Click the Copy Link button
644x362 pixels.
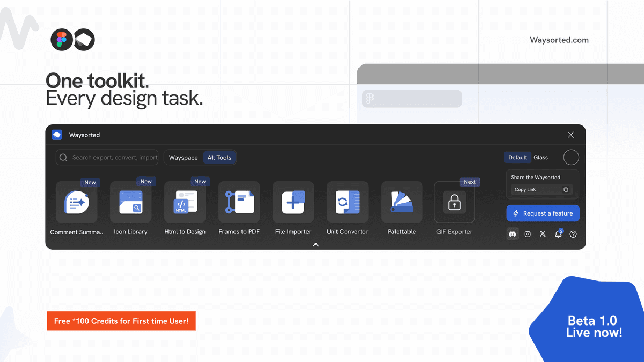pyautogui.click(x=541, y=189)
